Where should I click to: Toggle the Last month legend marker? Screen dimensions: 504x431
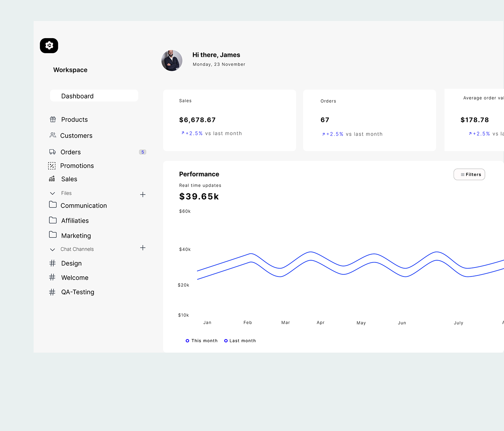[226, 341]
